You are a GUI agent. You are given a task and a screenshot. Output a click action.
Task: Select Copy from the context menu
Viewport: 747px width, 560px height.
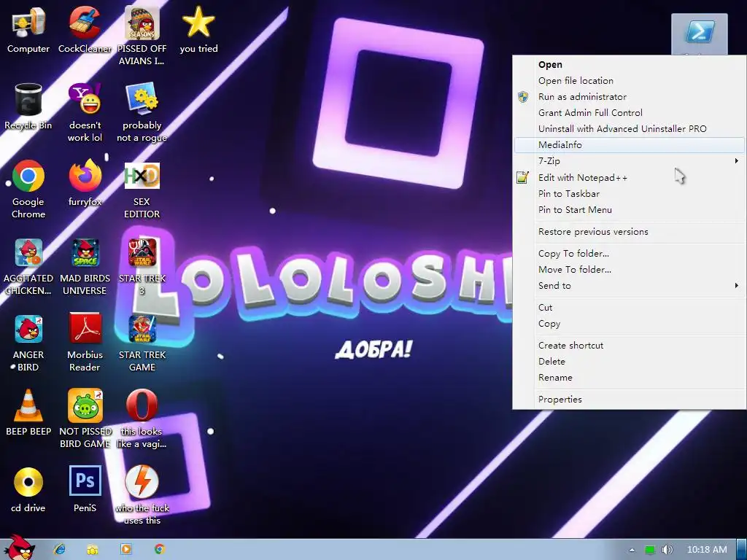[x=630, y=324]
